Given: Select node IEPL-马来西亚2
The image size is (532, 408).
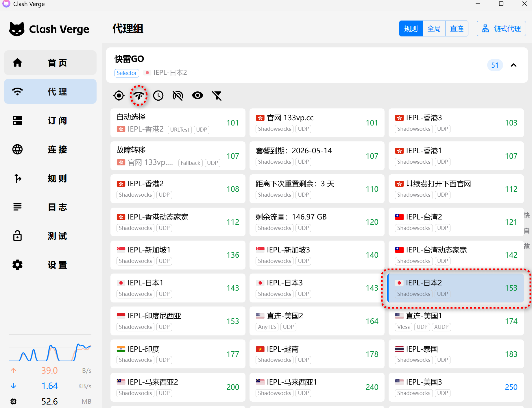Looking at the screenshot, I should [178, 387].
